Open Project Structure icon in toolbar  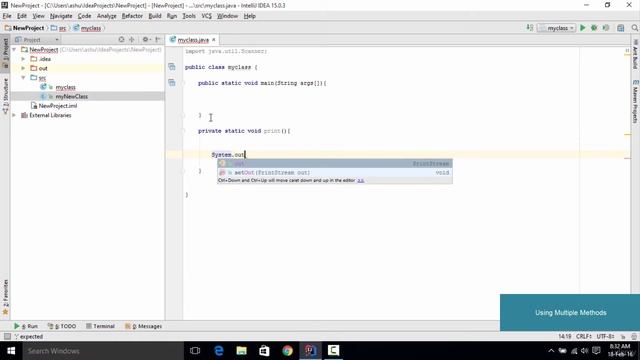[x=621, y=28]
